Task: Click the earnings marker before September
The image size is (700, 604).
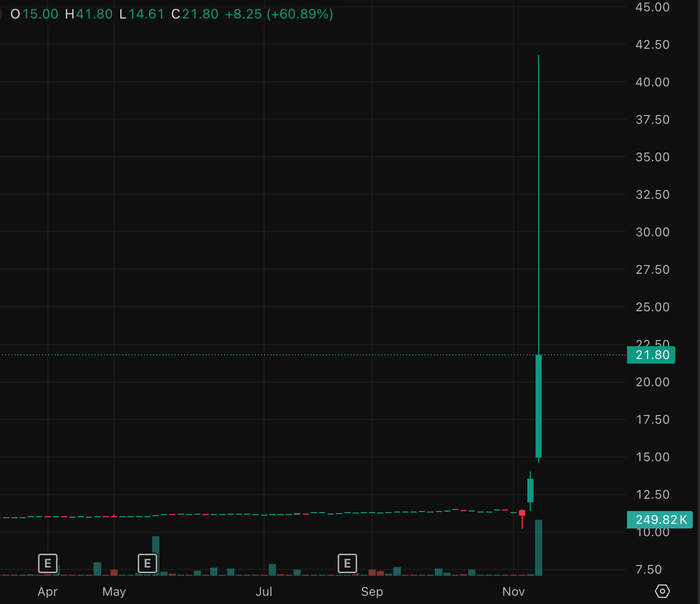Action: click(348, 563)
